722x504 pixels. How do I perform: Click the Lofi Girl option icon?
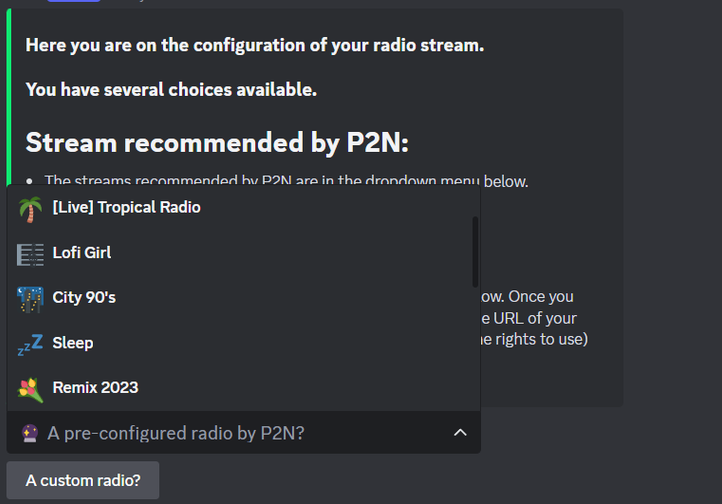[30, 255]
